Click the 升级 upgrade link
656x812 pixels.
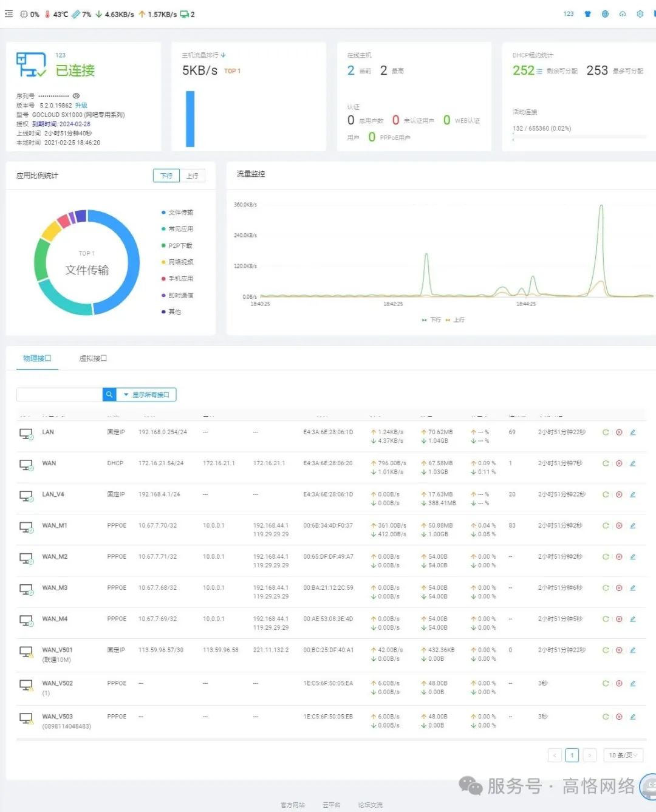[x=81, y=106]
